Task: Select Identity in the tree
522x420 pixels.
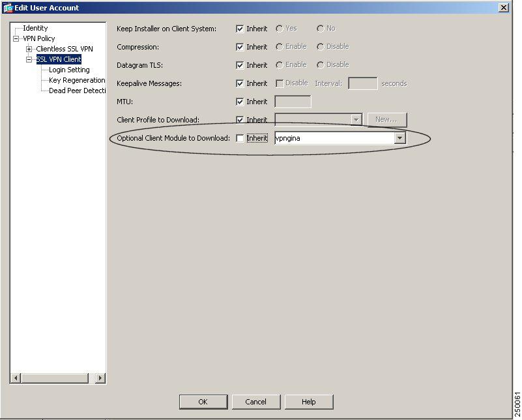Action: (x=35, y=28)
